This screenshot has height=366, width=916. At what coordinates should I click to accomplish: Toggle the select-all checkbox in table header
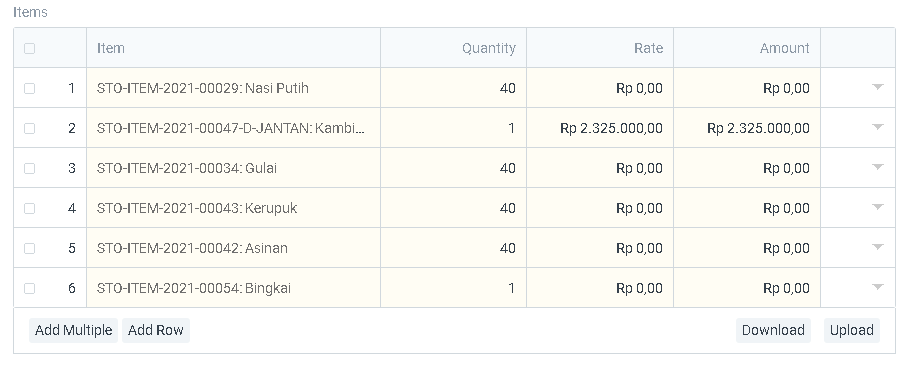pos(29,48)
